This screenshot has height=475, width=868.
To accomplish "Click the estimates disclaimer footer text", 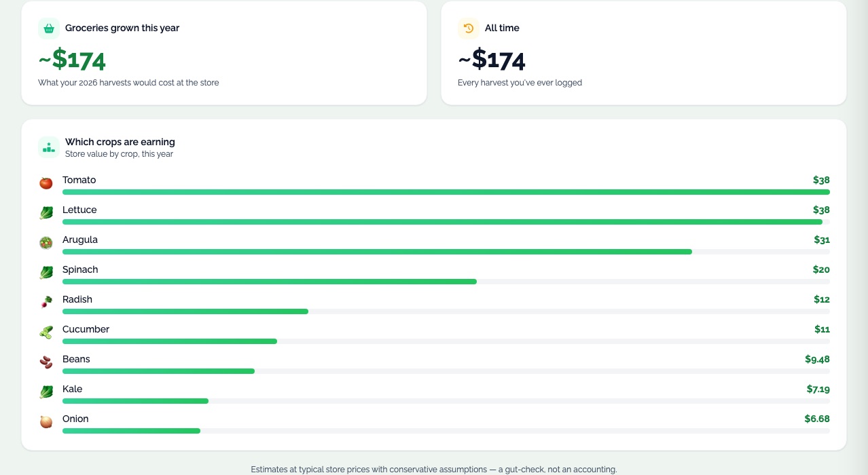I will [x=434, y=469].
